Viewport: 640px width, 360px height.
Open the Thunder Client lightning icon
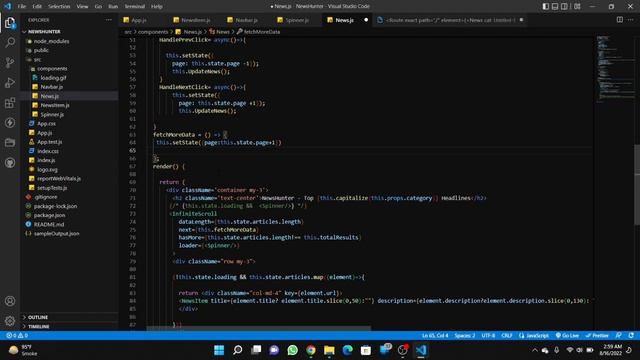click(x=10, y=122)
